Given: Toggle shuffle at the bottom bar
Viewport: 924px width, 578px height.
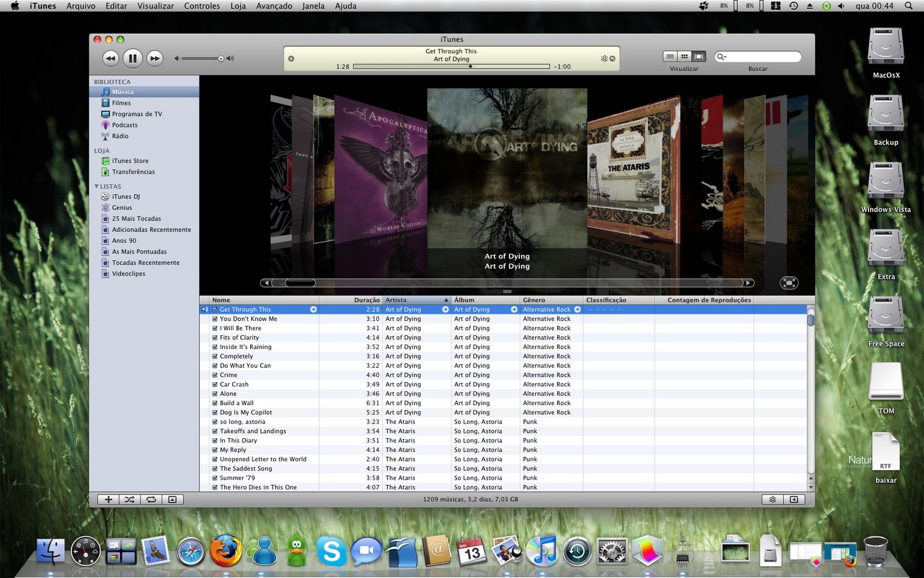Looking at the screenshot, I should (129, 499).
